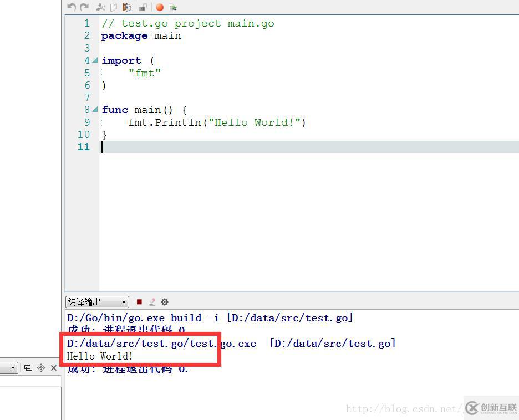Click the "fmt" import string
Image resolution: width=519 pixels, height=420 pixels.
click(145, 73)
